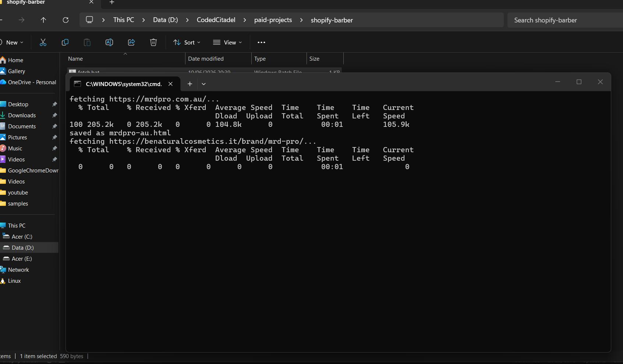Click the Rename icon in toolbar

tap(109, 42)
